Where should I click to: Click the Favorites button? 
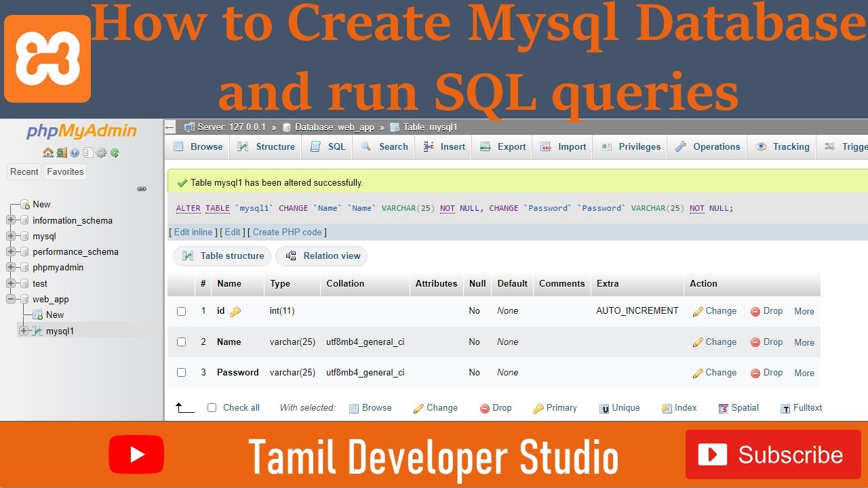pyautogui.click(x=65, y=172)
